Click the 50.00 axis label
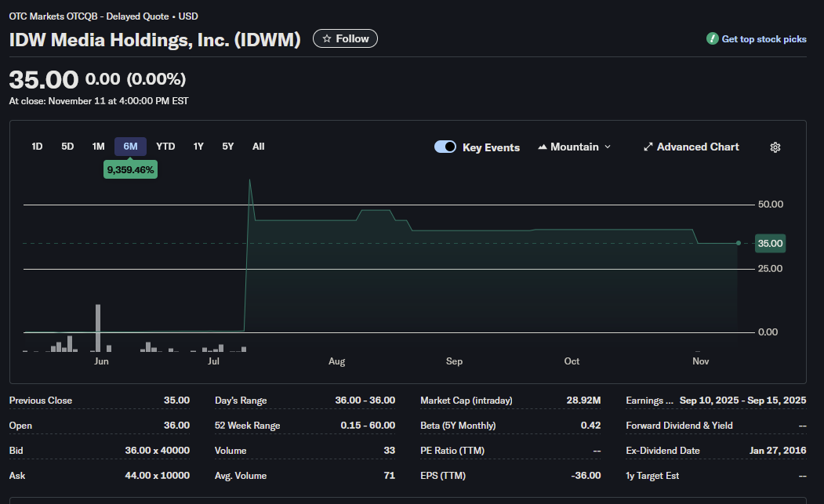Screen dimensions: 824x504 [771, 205]
